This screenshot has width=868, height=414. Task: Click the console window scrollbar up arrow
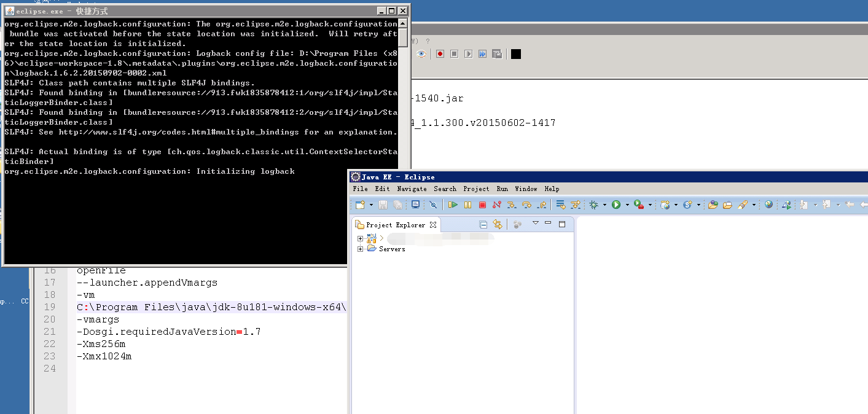pos(402,23)
